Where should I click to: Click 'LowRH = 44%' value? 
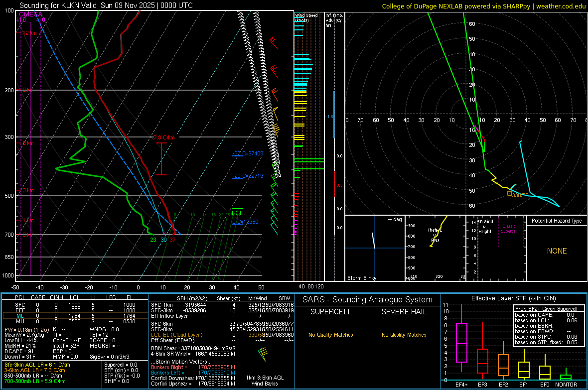point(21,340)
